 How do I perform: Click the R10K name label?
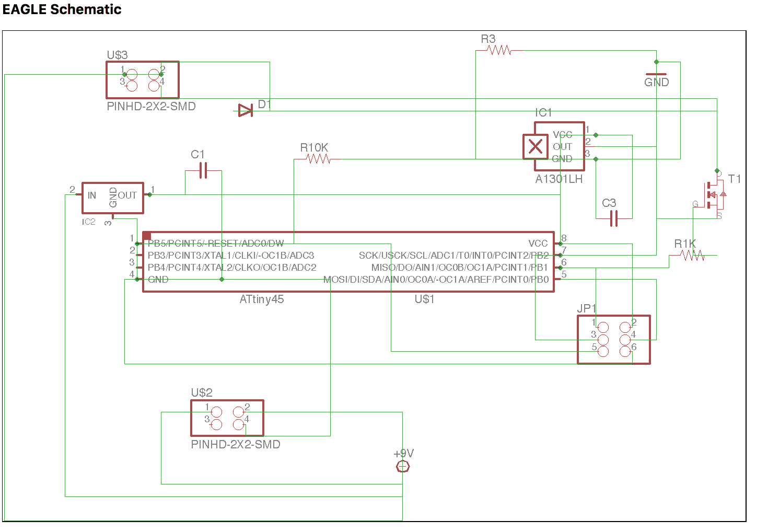[x=314, y=147]
